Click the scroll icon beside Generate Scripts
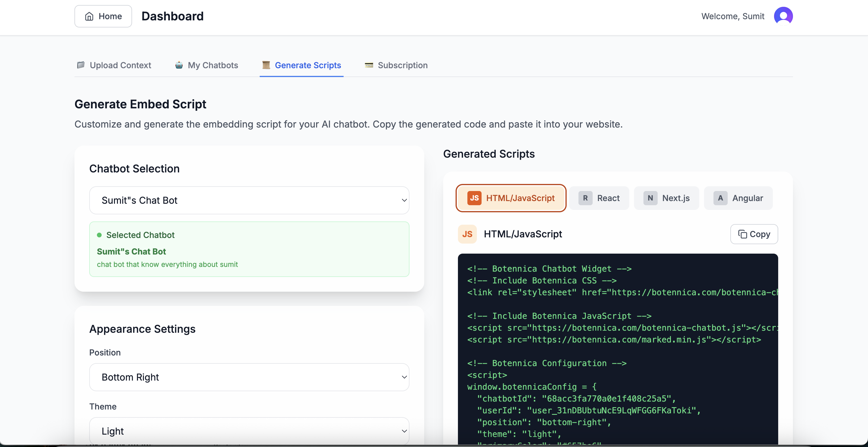This screenshot has width=868, height=447. click(x=266, y=65)
